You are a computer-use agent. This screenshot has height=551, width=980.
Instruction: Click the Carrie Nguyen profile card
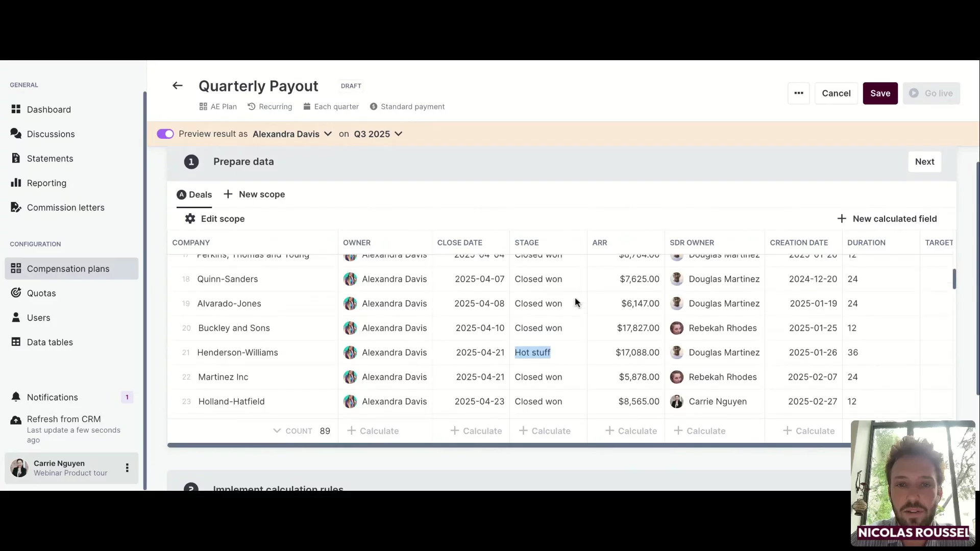click(71, 468)
